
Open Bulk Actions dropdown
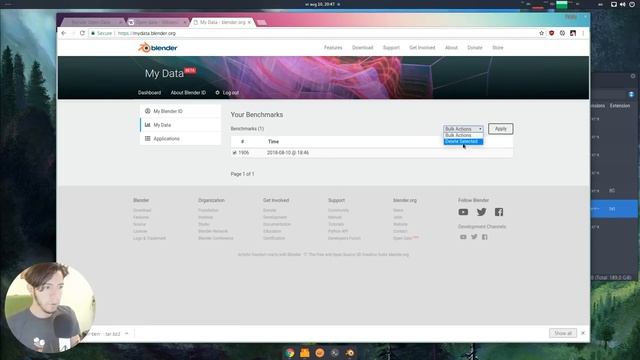(463, 129)
